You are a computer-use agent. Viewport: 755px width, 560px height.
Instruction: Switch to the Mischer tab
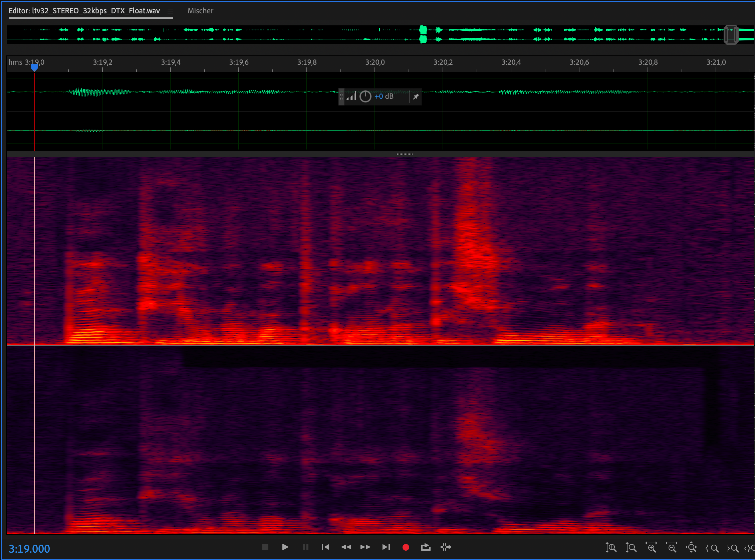coord(200,11)
